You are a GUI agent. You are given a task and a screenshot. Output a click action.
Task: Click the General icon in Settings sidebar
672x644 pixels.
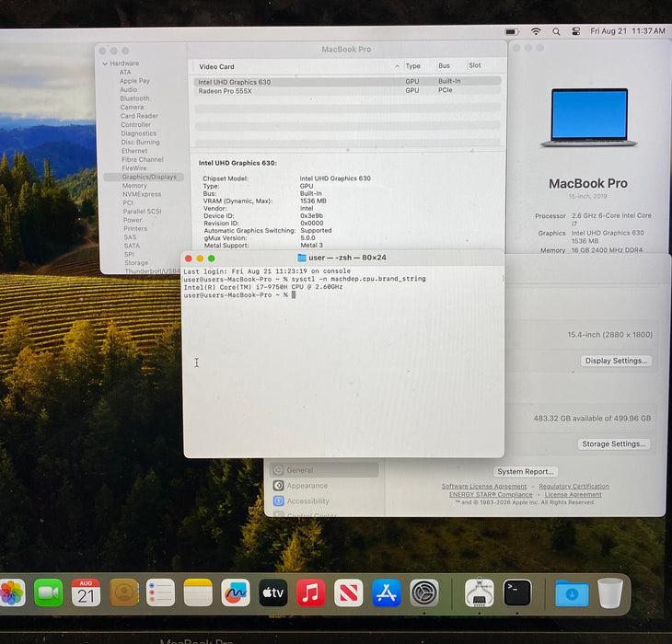(x=278, y=470)
